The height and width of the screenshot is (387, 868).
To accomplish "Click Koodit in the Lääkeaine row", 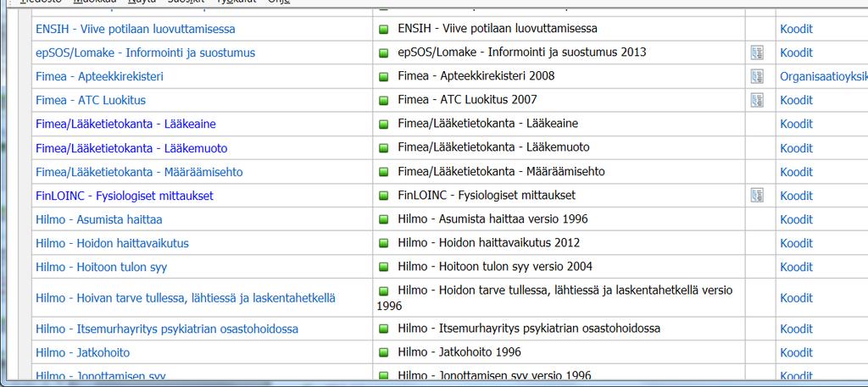I will pyautogui.click(x=796, y=124).
